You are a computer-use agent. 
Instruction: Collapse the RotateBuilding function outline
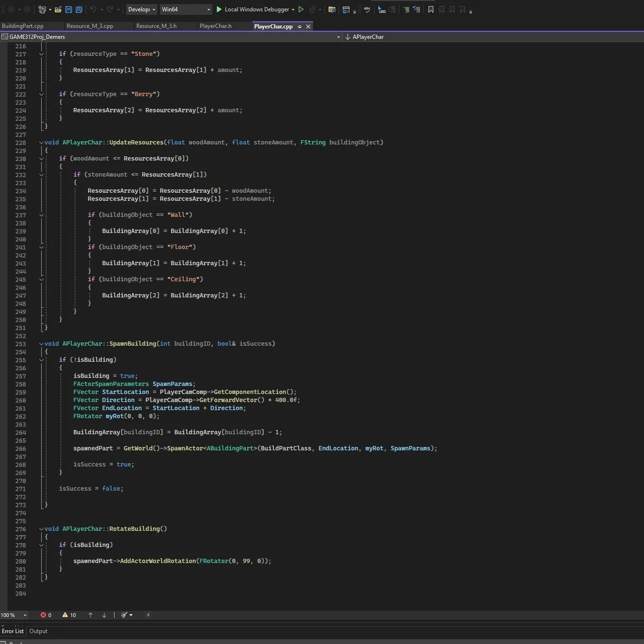pos(41,529)
